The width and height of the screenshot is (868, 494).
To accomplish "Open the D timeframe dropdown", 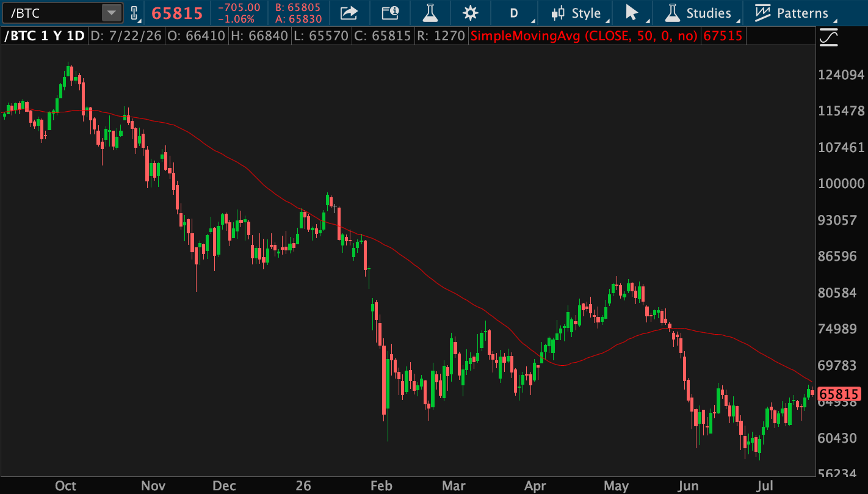I will pos(515,13).
